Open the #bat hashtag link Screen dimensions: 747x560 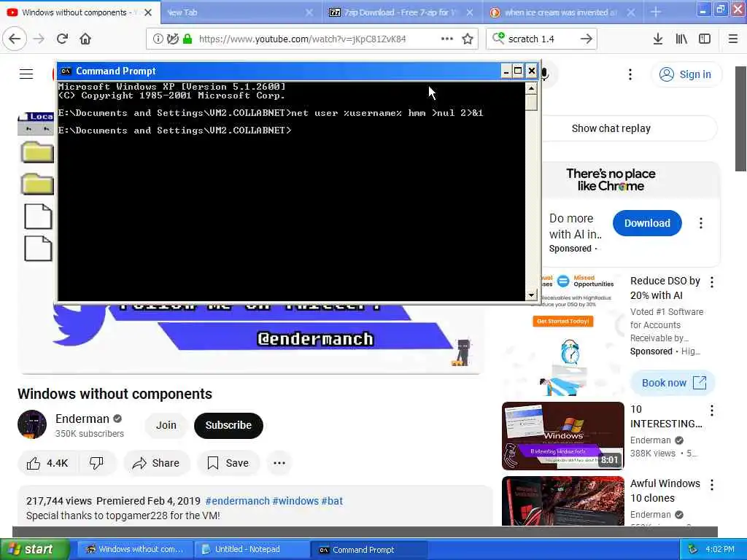pyautogui.click(x=332, y=501)
